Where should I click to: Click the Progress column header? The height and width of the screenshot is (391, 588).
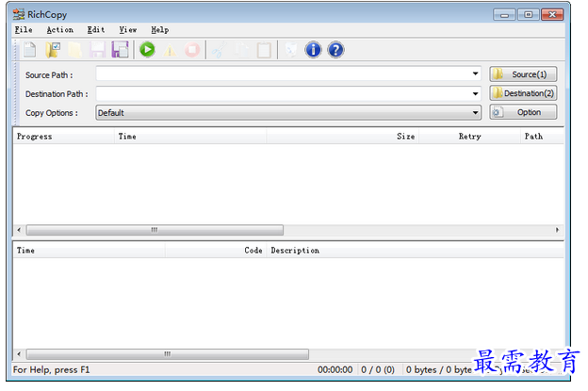[35, 137]
